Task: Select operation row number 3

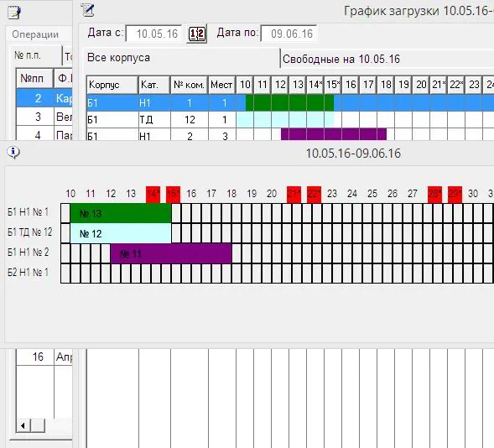Action: pyautogui.click(x=44, y=117)
